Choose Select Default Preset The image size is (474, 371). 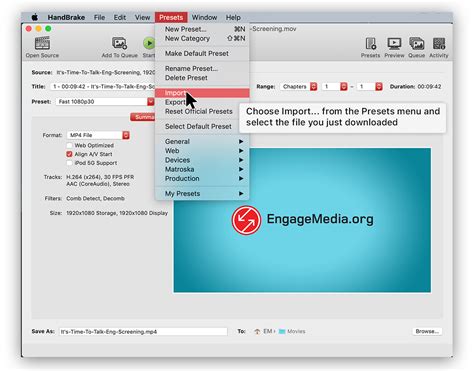point(202,127)
